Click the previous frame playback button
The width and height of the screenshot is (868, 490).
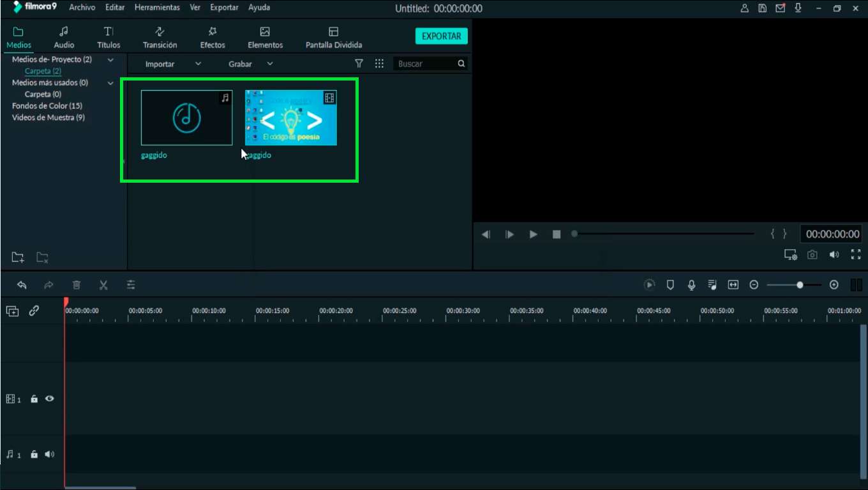pos(486,234)
